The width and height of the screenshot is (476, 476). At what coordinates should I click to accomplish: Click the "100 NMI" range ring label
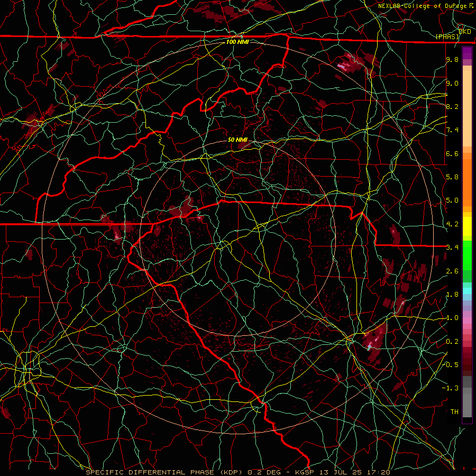coord(237,42)
